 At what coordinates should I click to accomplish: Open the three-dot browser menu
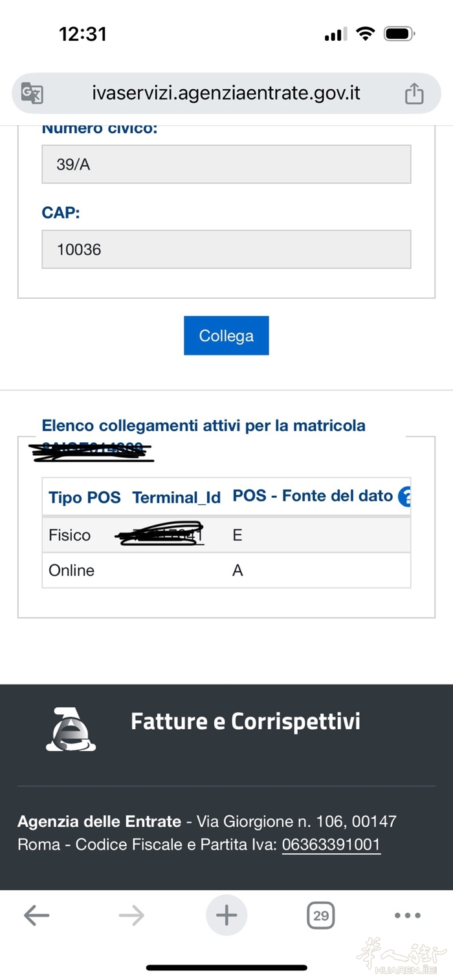coord(408,915)
